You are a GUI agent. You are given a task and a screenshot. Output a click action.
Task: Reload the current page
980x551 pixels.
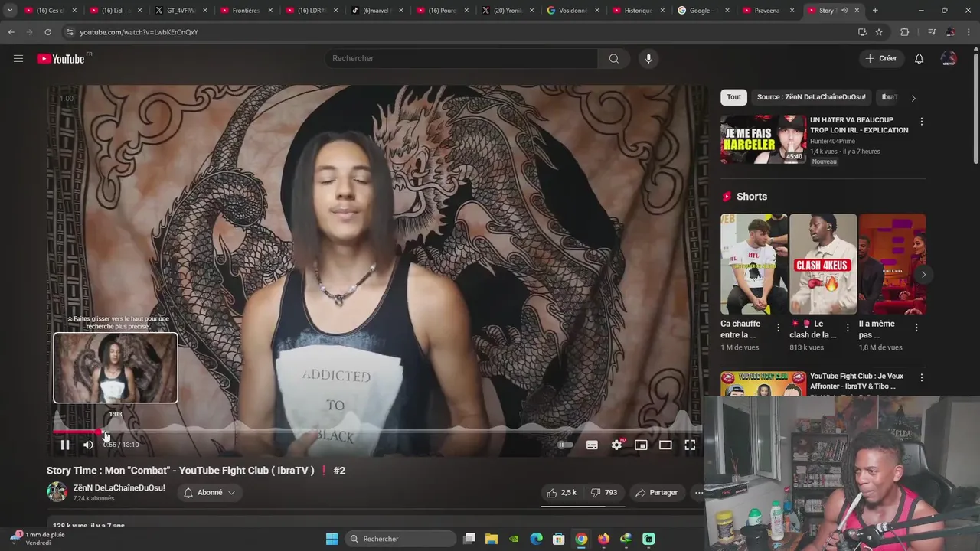pyautogui.click(x=47, y=32)
